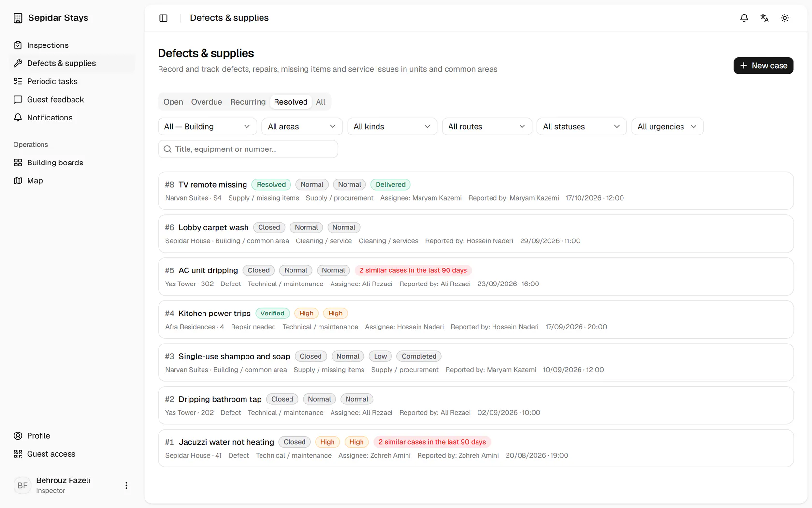Switch to the Overdue tab
Image resolution: width=812 pixels, height=508 pixels.
pos(206,102)
